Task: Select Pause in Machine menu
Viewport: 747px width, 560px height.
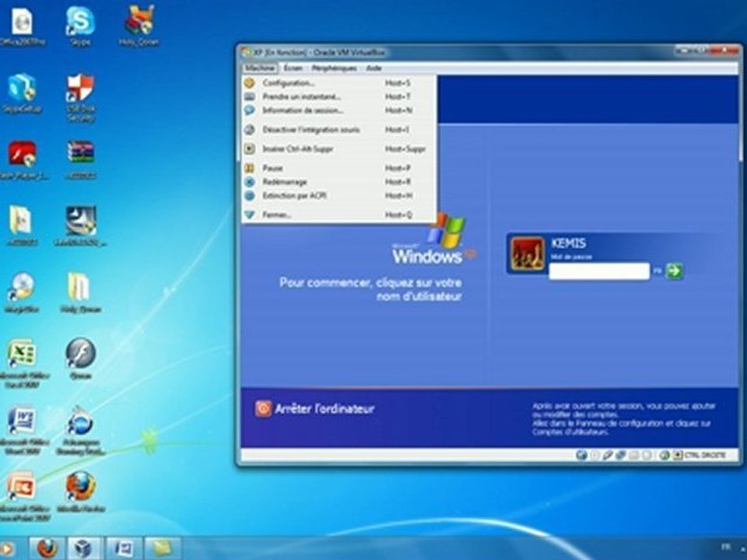Action: [x=339, y=168]
